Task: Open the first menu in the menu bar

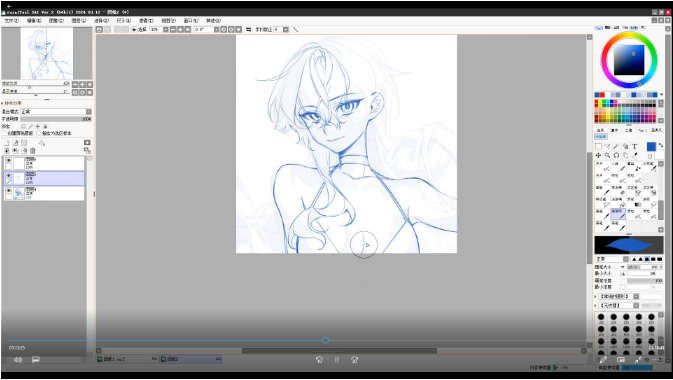Action: pos(12,21)
